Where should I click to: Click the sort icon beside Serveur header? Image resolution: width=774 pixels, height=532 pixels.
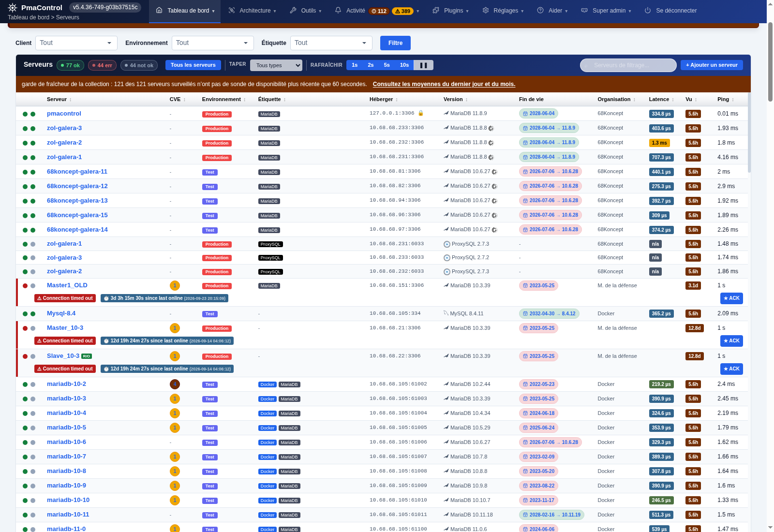tap(71, 100)
